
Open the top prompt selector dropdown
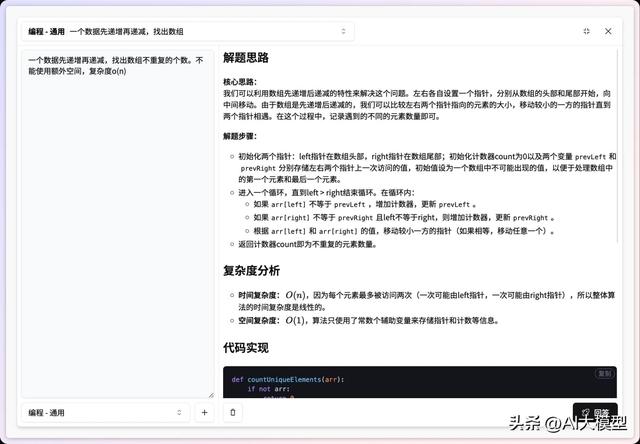coord(188,31)
